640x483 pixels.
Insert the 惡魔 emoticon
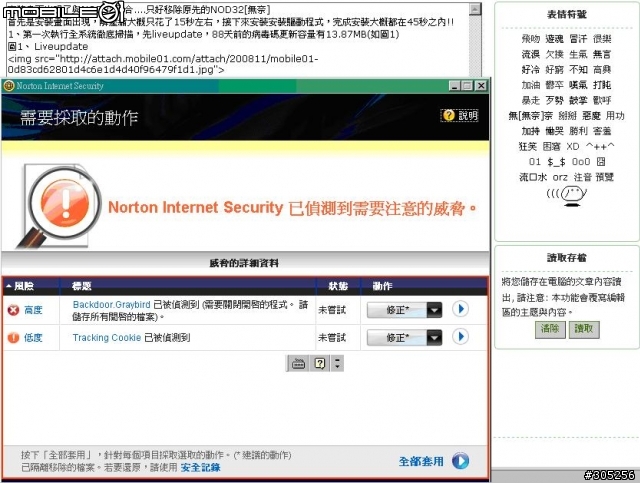pyautogui.click(x=591, y=116)
